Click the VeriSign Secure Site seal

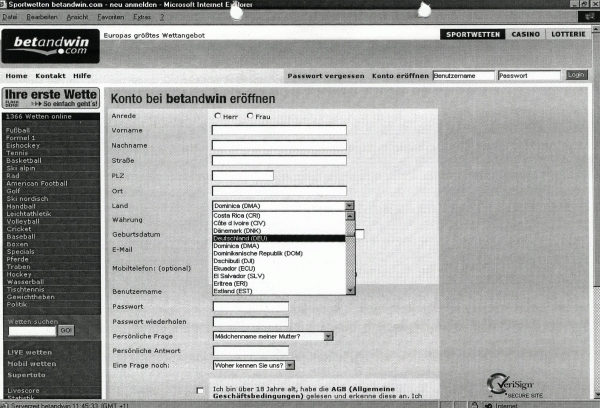tap(514, 385)
